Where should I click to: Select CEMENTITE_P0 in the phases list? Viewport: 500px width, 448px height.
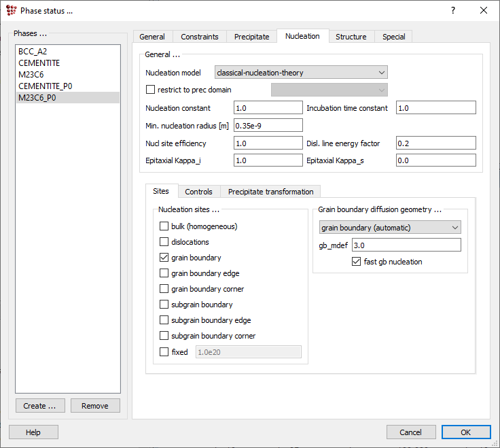[x=46, y=86]
